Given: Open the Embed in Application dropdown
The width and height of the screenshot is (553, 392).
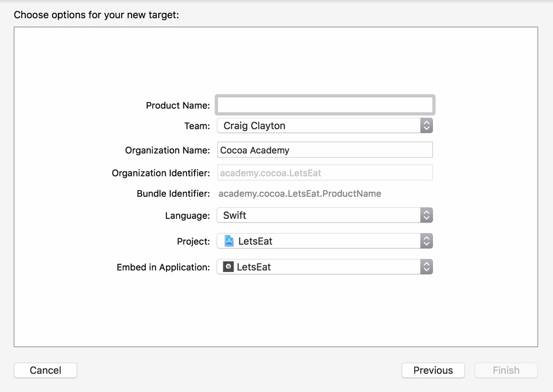Looking at the screenshot, I should [318, 267].
